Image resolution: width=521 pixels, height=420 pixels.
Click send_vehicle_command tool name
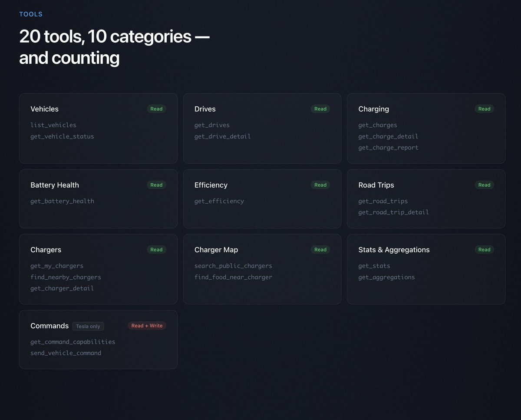point(66,353)
